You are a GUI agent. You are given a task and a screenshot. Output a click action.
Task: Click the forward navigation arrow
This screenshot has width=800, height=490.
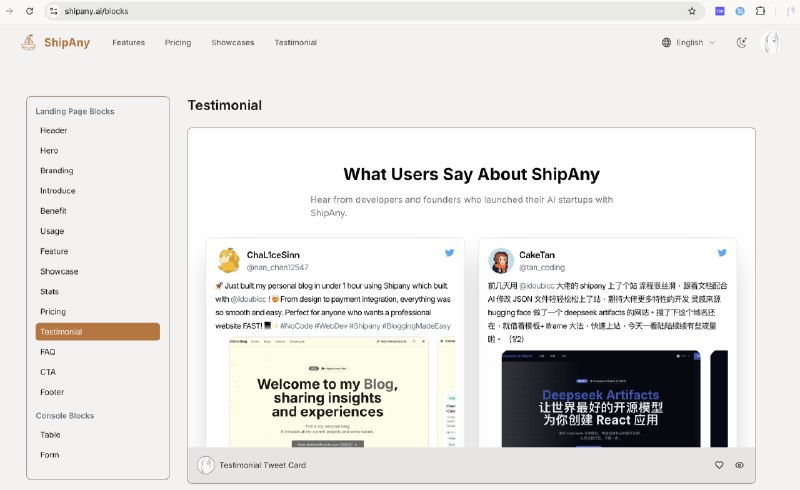click(x=9, y=11)
